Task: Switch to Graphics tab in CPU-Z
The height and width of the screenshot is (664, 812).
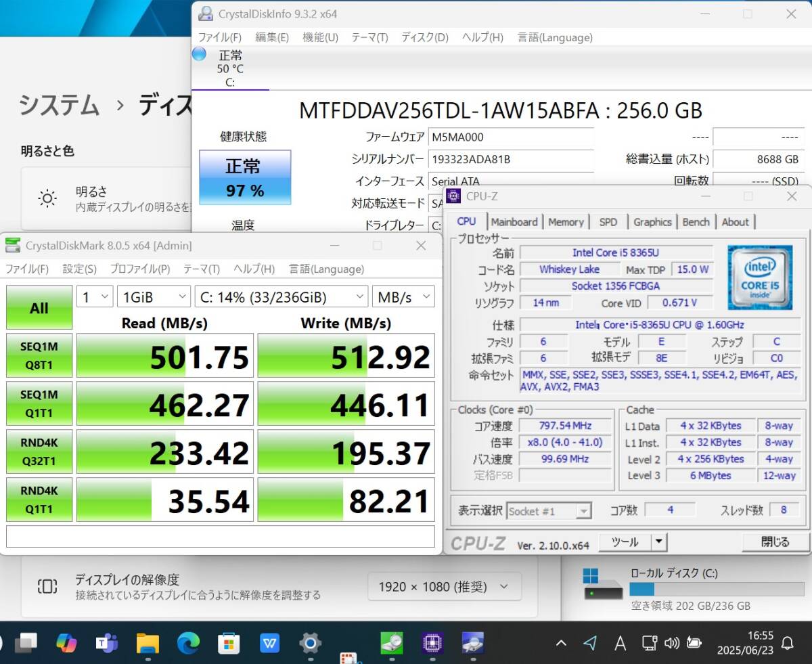Action: tap(652, 221)
